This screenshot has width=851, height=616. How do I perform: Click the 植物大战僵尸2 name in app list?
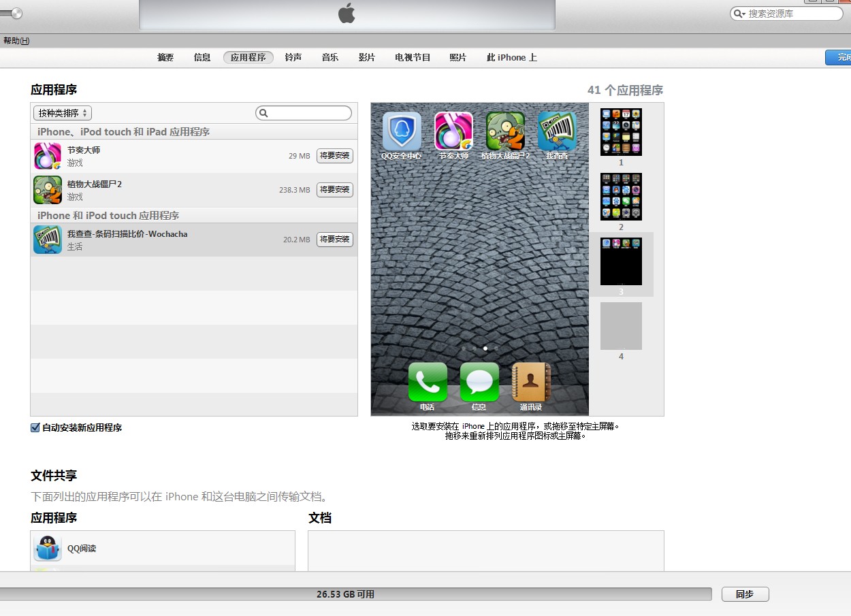tap(95, 184)
